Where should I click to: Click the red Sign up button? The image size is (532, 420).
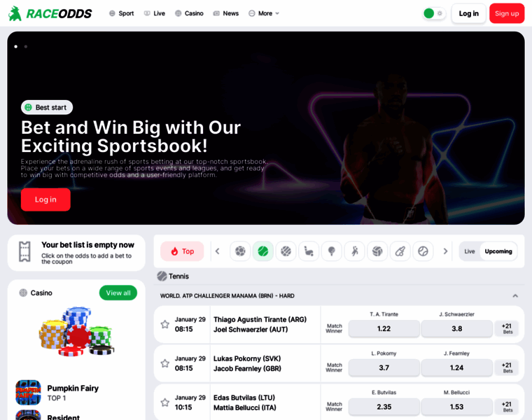click(x=507, y=13)
